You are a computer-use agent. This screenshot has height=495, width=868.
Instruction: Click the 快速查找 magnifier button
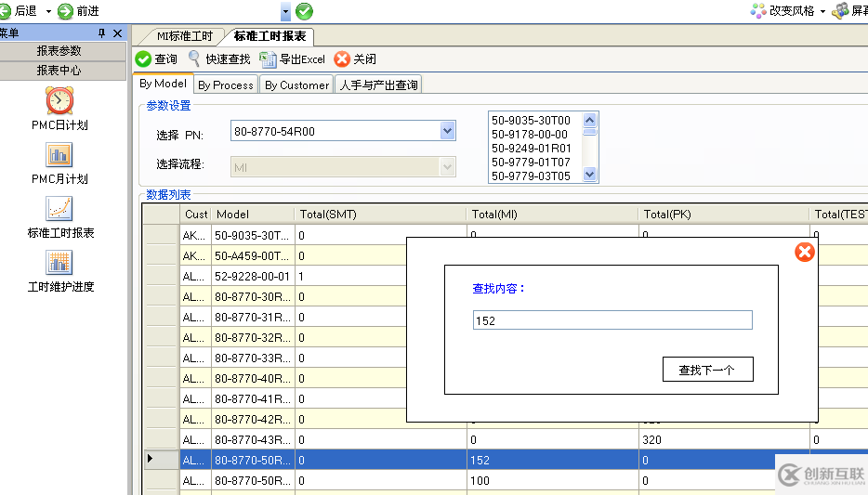pos(219,59)
